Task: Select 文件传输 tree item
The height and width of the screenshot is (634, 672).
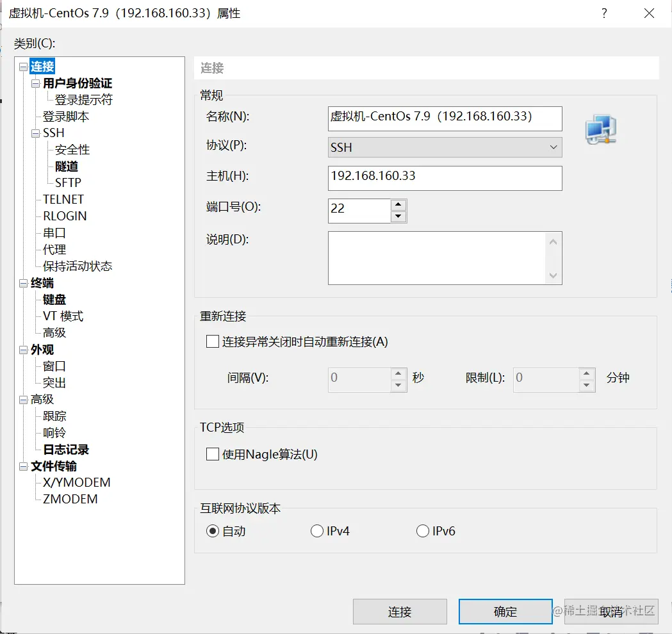Action: click(x=54, y=466)
